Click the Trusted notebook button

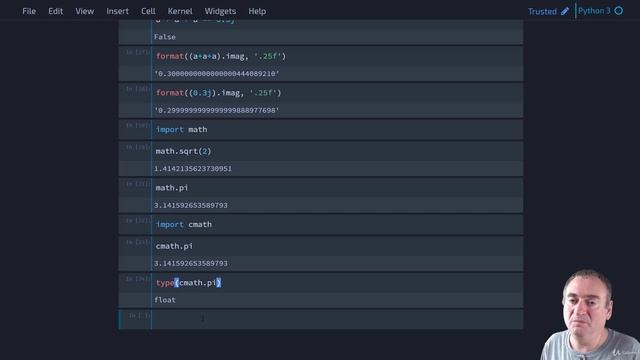[x=542, y=11]
